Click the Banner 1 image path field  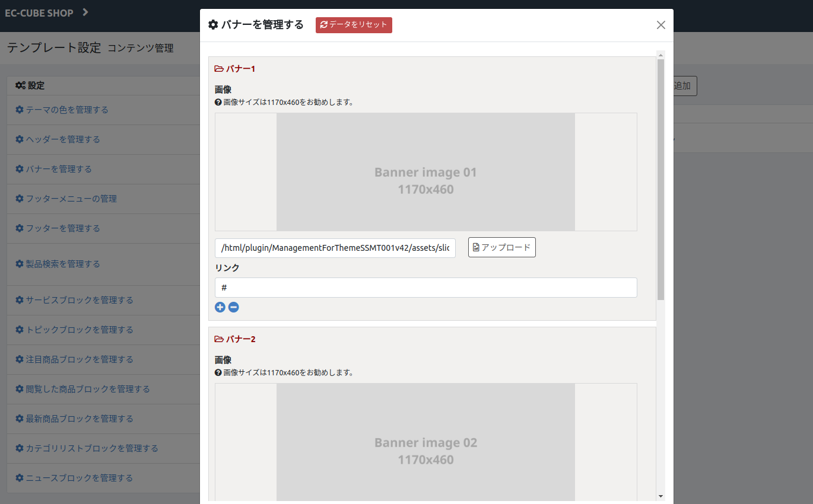(x=335, y=248)
